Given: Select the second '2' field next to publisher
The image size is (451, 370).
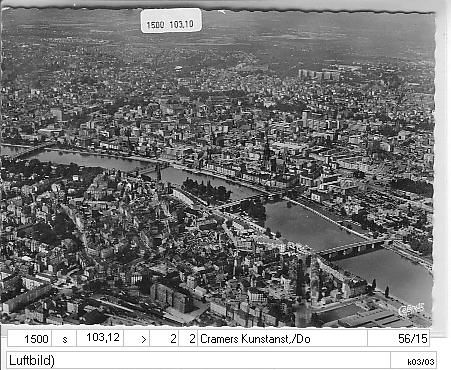Looking at the screenshot, I should pyautogui.click(x=188, y=339).
